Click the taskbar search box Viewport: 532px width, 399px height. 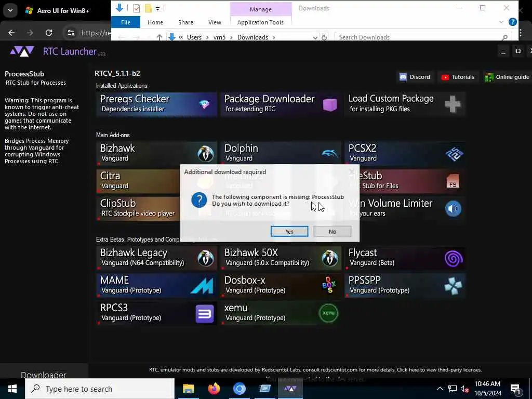(100, 389)
